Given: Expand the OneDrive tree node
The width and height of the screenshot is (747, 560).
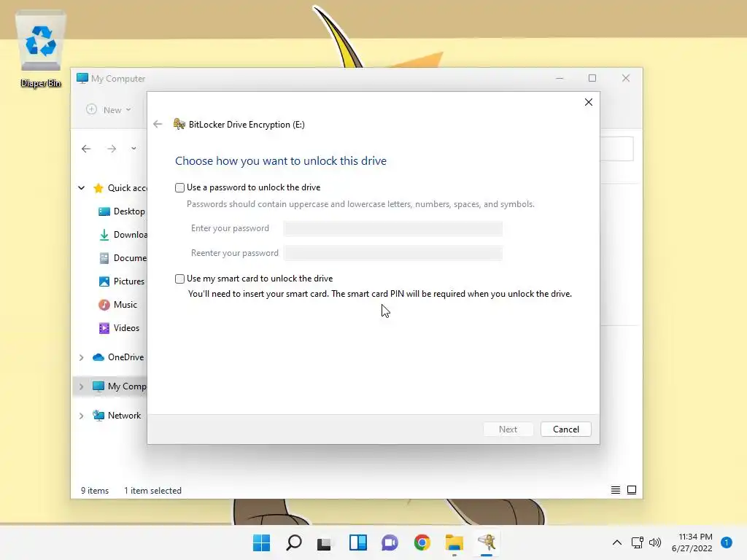Looking at the screenshot, I should (x=82, y=357).
